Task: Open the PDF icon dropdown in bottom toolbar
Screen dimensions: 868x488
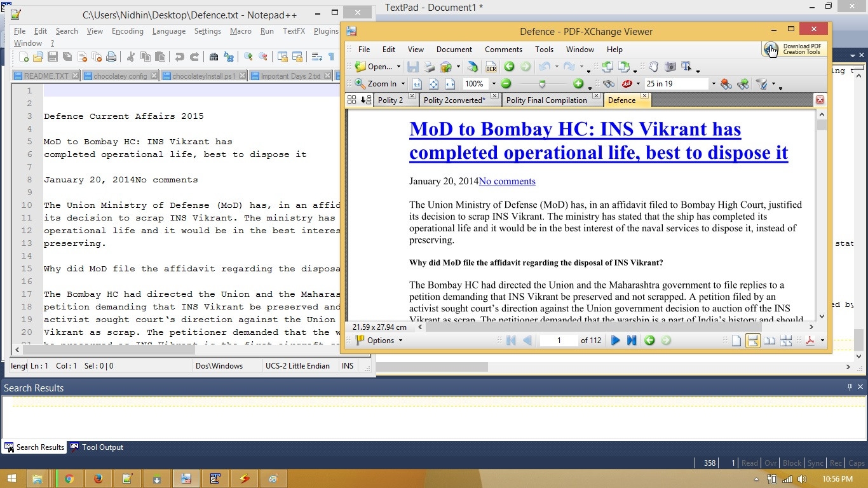Action: coord(822,341)
